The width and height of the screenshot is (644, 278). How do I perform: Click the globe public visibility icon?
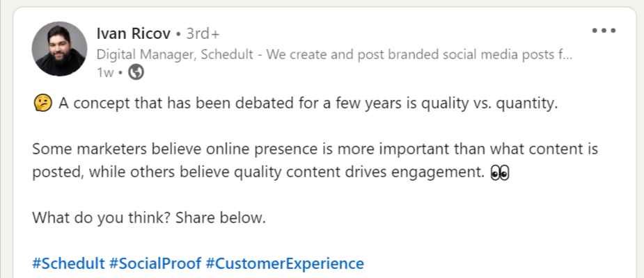coord(137,71)
